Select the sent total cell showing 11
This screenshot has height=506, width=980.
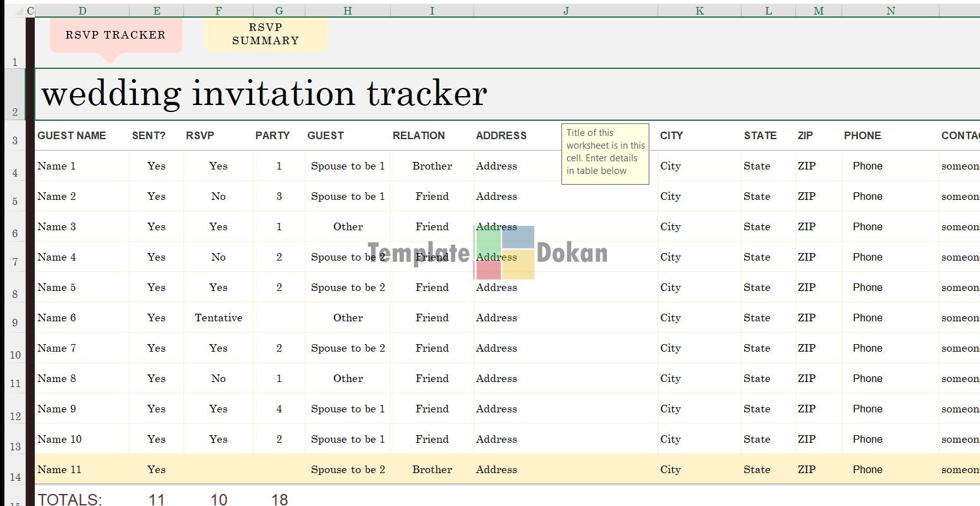[x=156, y=499]
